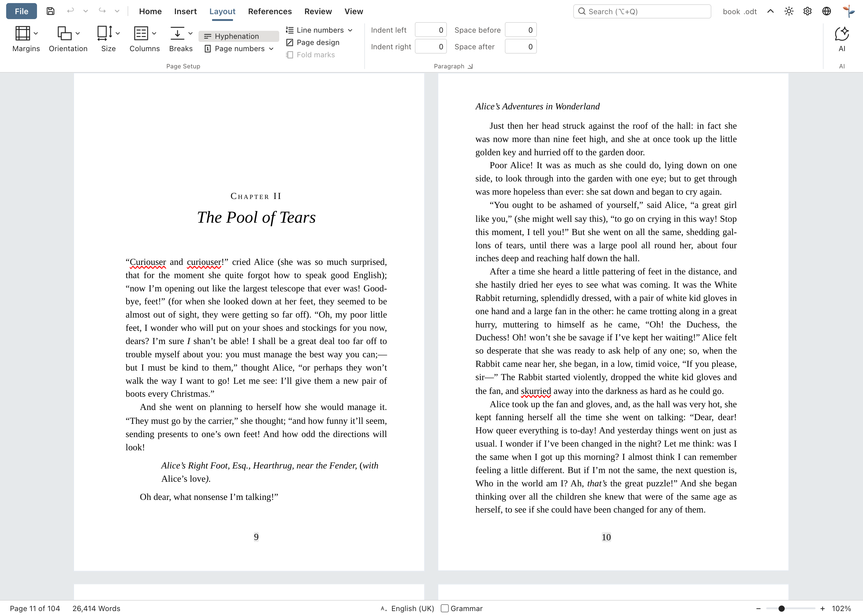Open the File menu
Screen dimensions: 863x616
point(22,11)
